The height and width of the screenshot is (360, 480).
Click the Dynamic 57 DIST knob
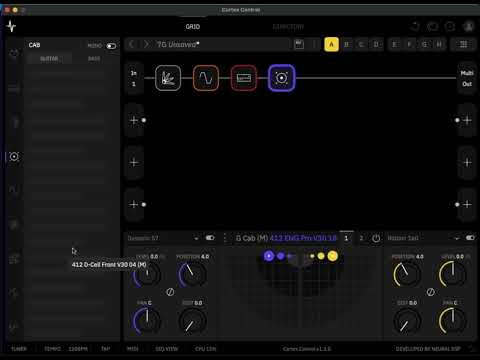pyautogui.click(x=192, y=321)
